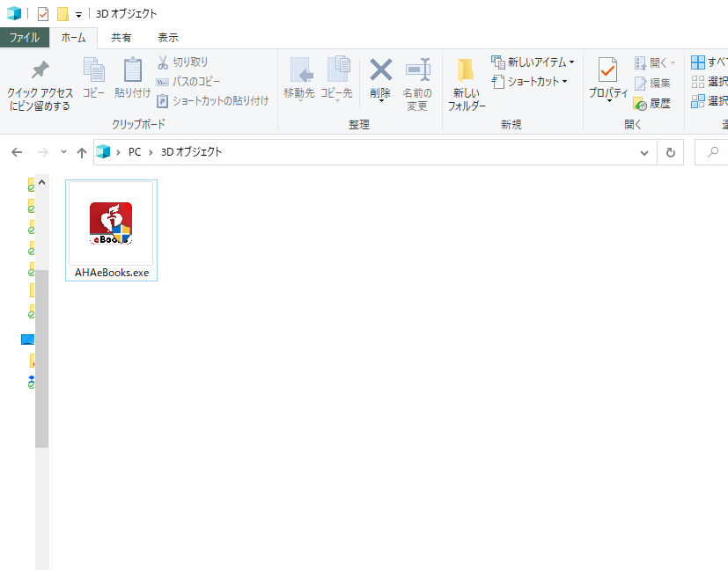The width and height of the screenshot is (728, 570).
Task: Click the Refresh button beside address bar
Action: (x=671, y=152)
